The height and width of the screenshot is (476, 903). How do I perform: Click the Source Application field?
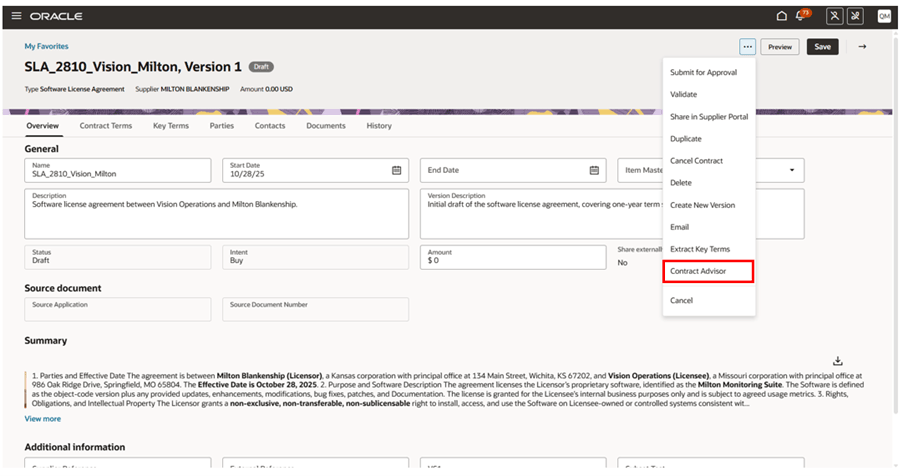(117, 309)
